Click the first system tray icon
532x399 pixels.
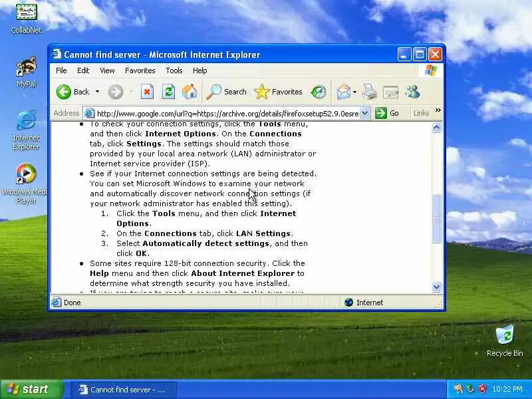coord(458,389)
